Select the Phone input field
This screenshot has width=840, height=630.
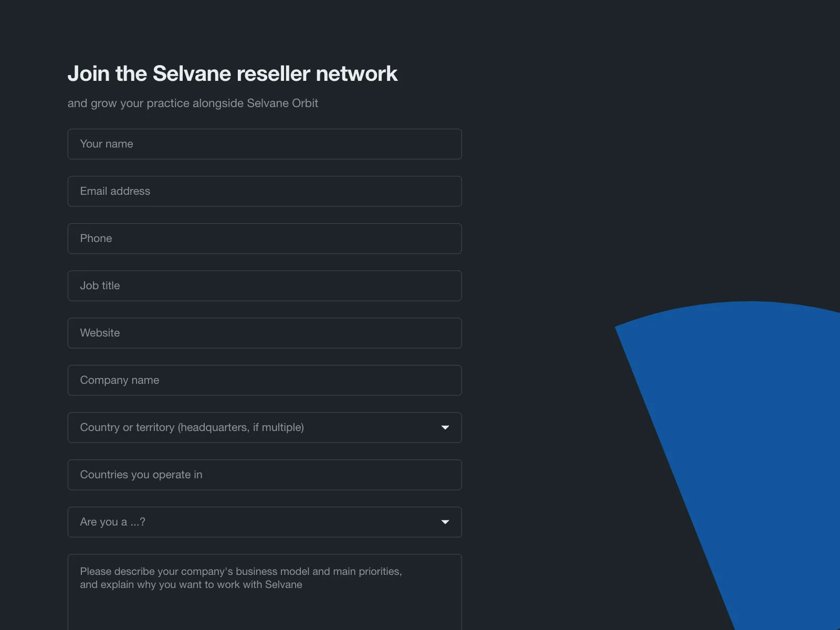tap(265, 238)
